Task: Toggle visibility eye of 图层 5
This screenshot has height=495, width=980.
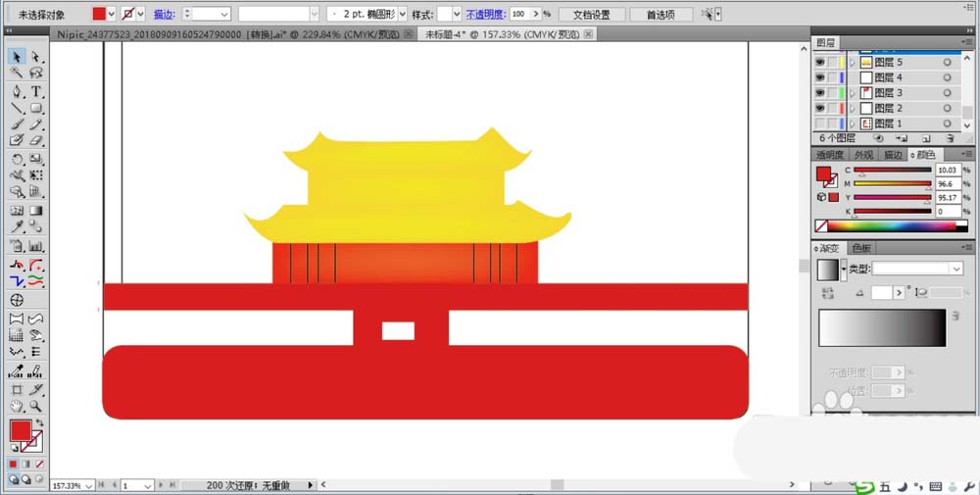Action: 820,62
